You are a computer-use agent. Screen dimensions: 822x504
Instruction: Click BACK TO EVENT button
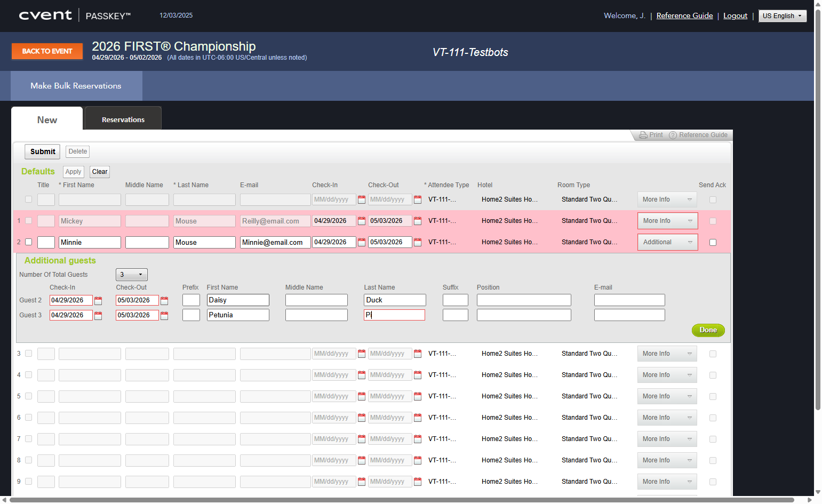47,51
